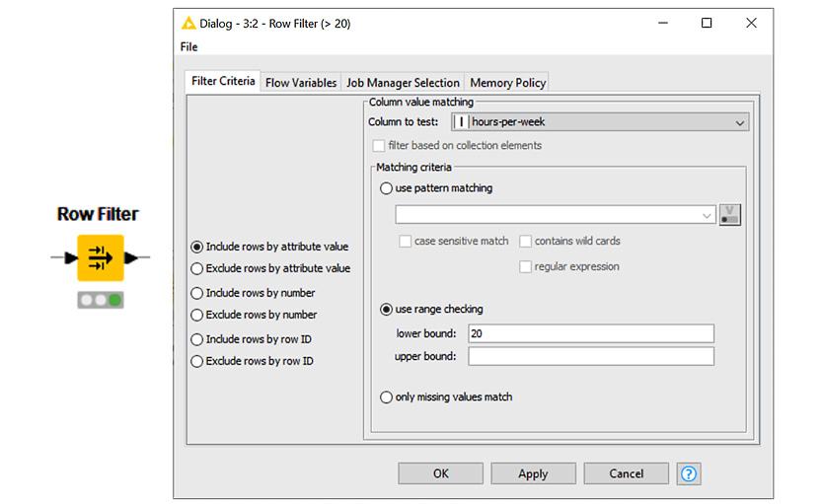Image resolution: width=822 pixels, height=504 pixels.
Task: Click the Cancel button
Action: (626, 473)
